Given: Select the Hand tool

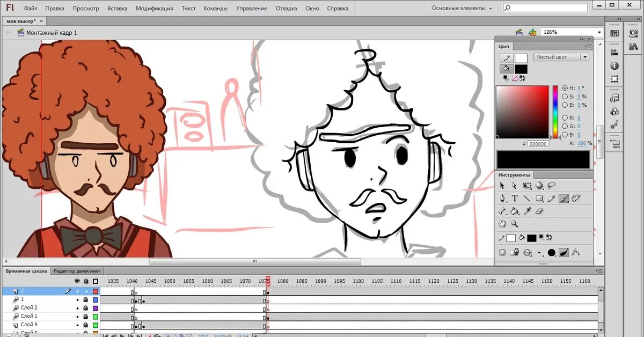Looking at the screenshot, I should coord(502,224).
